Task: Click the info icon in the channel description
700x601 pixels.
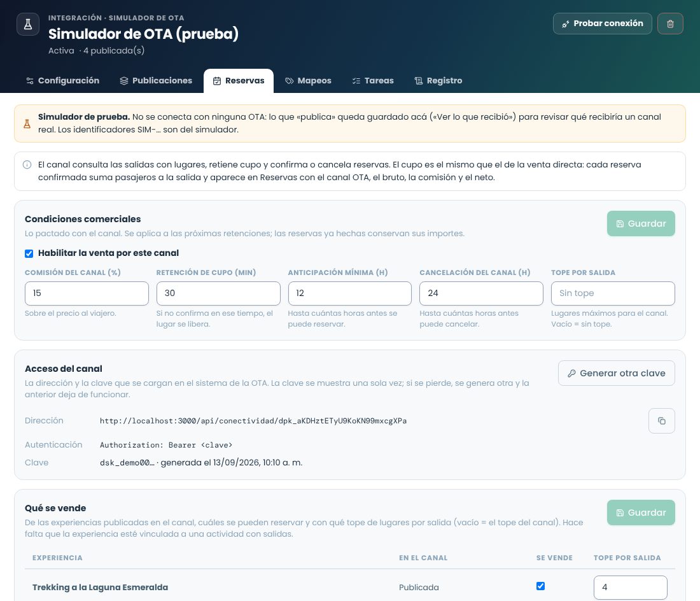Action: click(27, 165)
